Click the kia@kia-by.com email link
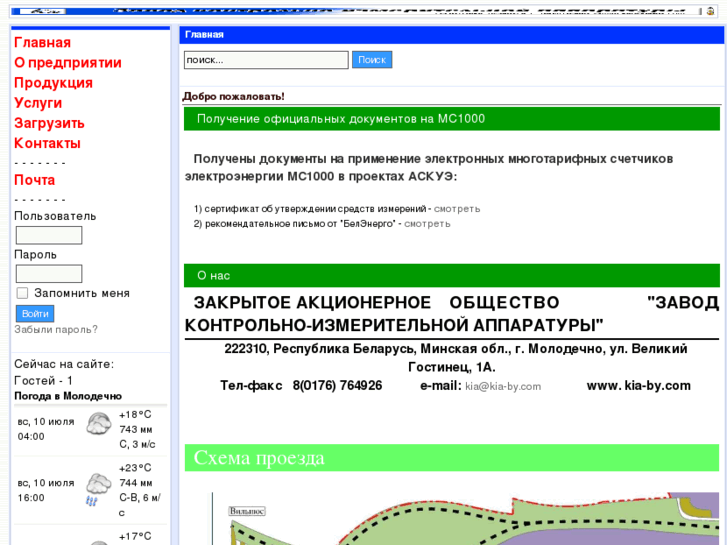Screen dimensions: 727x545 503,386
